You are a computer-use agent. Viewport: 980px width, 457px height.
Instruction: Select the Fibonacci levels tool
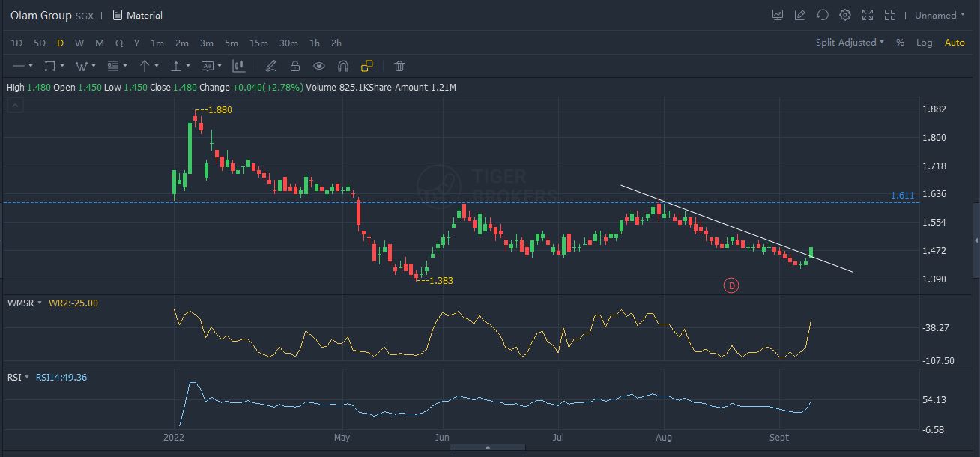(113, 66)
